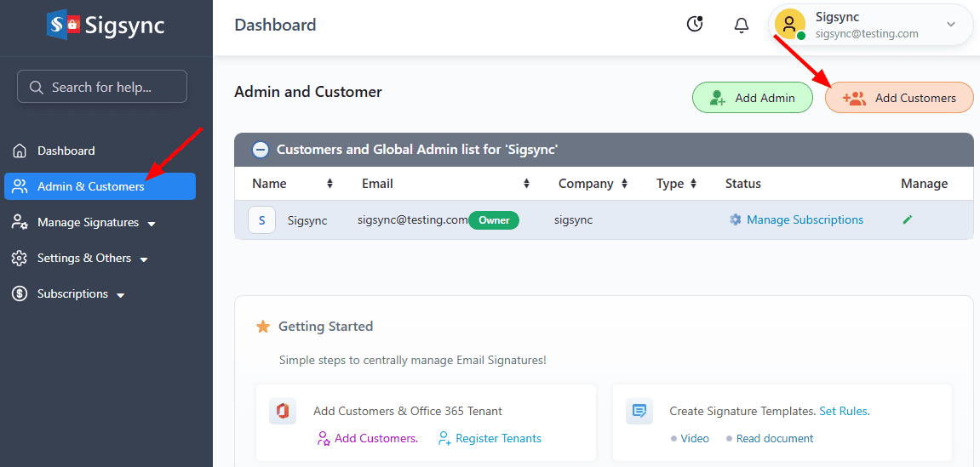Open the Manage Subscriptions link
980x467 pixels.
tap(804, 219)
